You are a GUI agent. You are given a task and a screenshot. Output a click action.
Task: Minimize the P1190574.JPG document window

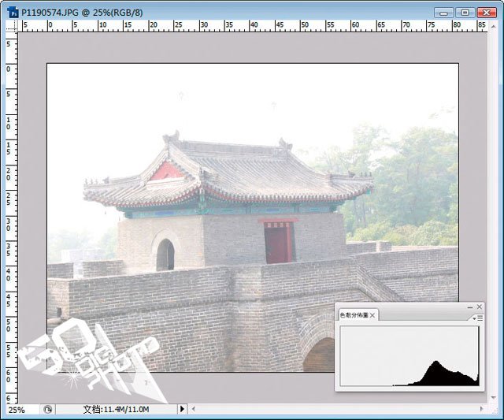coord(444,13)
